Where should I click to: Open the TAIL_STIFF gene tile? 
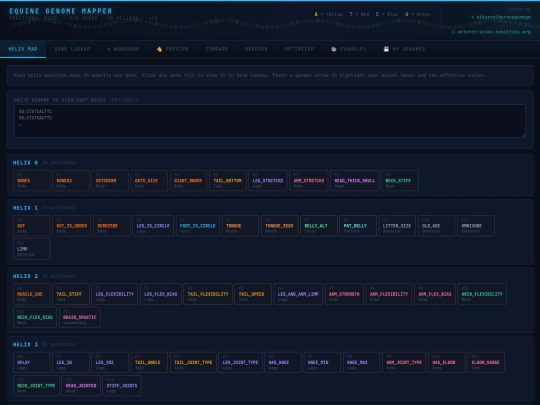click(71, 294)
